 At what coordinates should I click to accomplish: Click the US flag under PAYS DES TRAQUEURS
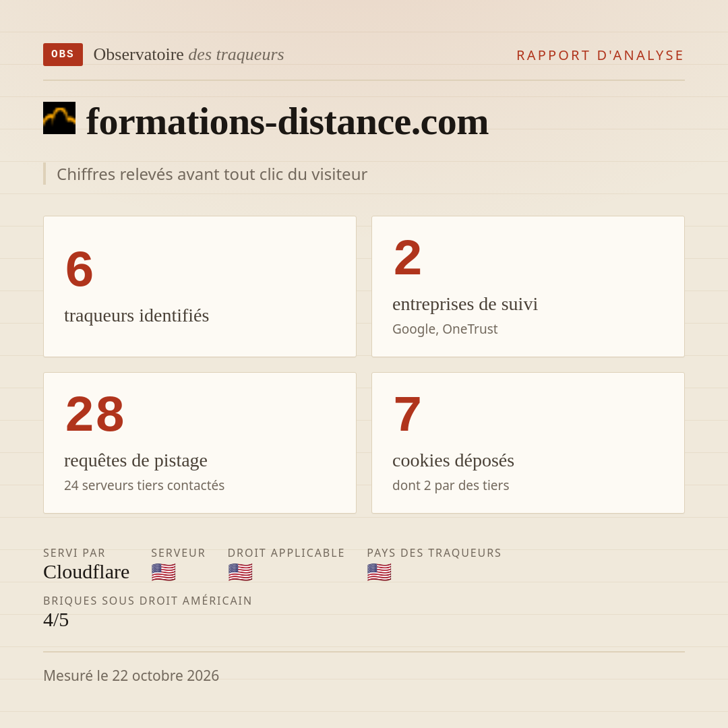pos(379,572)
